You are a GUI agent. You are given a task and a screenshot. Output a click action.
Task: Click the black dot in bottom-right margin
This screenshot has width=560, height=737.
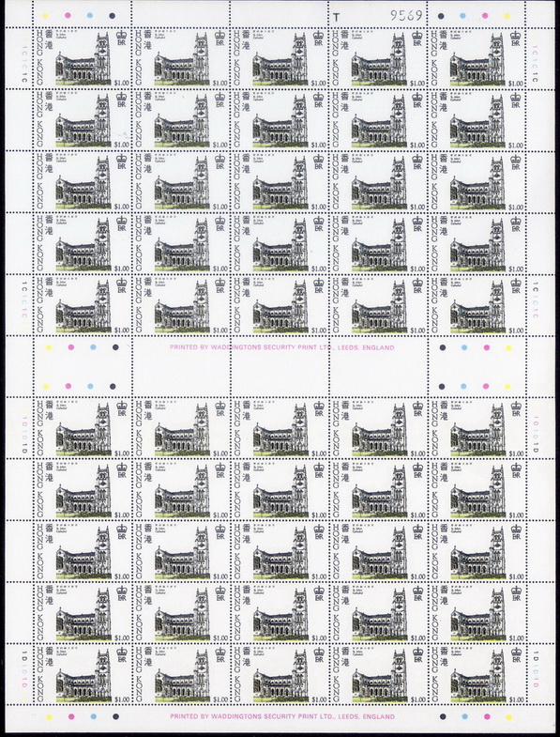pyautogui.click(x=443, y=716)
